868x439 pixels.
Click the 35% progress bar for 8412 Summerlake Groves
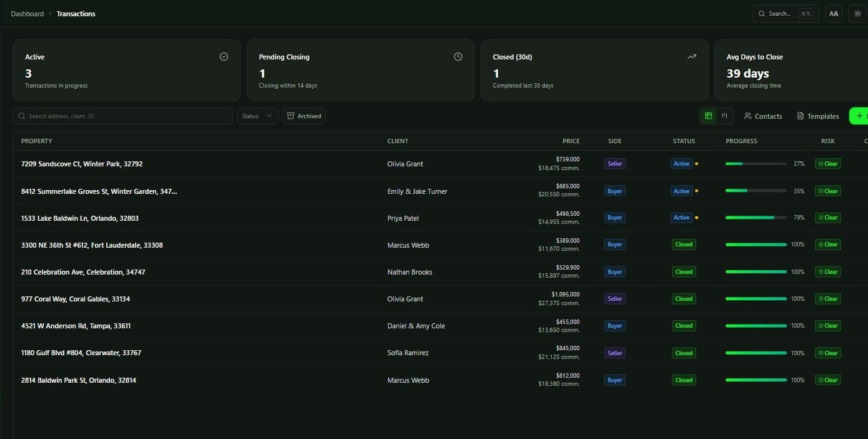(x=756, y=191)
